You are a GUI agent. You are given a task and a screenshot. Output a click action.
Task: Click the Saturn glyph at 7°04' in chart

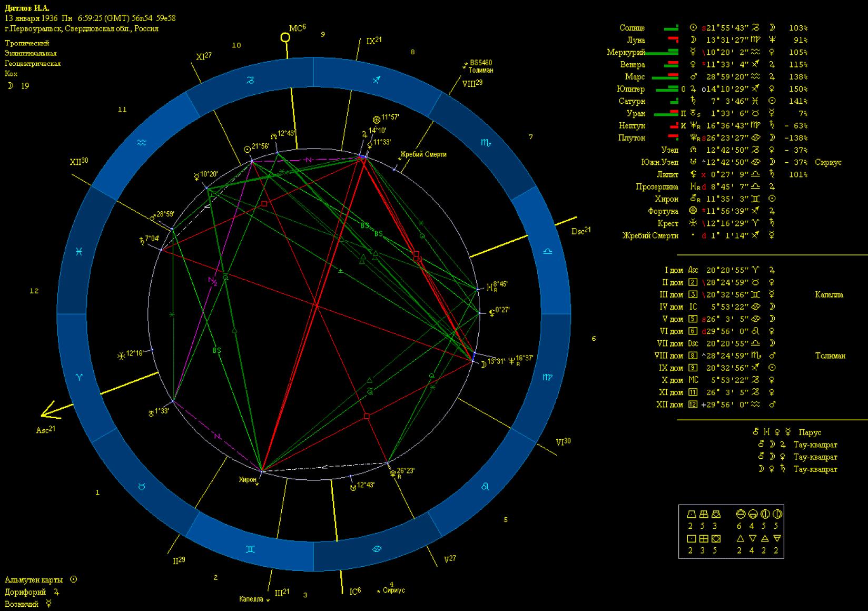[141, 241]
